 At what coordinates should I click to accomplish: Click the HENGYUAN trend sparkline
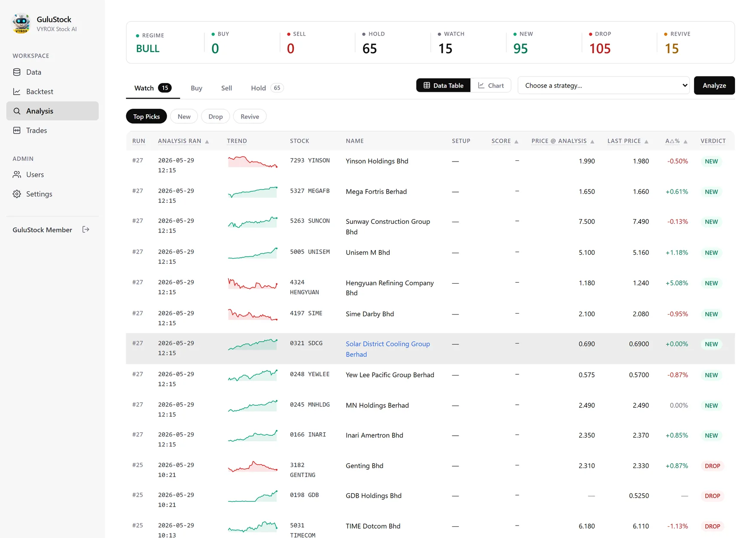tap(253, 283)
